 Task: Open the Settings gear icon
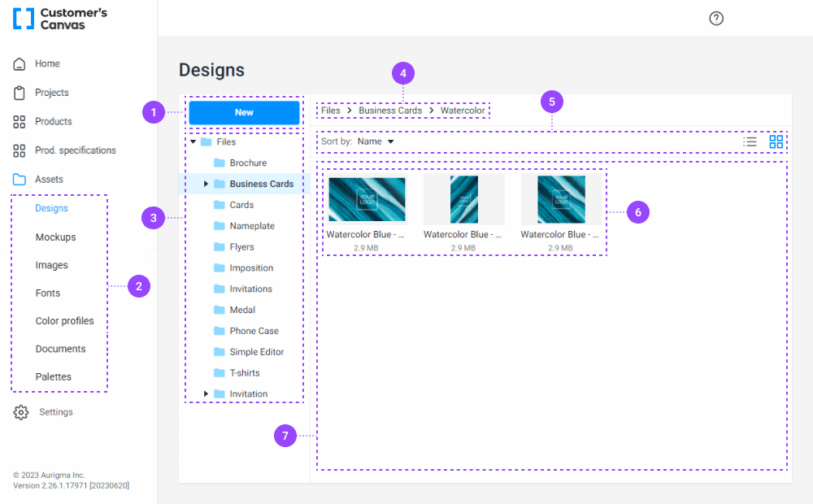pyautogui.click(x=20, y=412)
